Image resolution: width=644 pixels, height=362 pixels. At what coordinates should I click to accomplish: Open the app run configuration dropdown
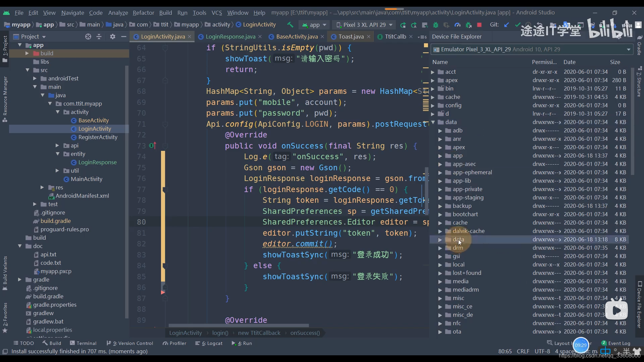314,25
